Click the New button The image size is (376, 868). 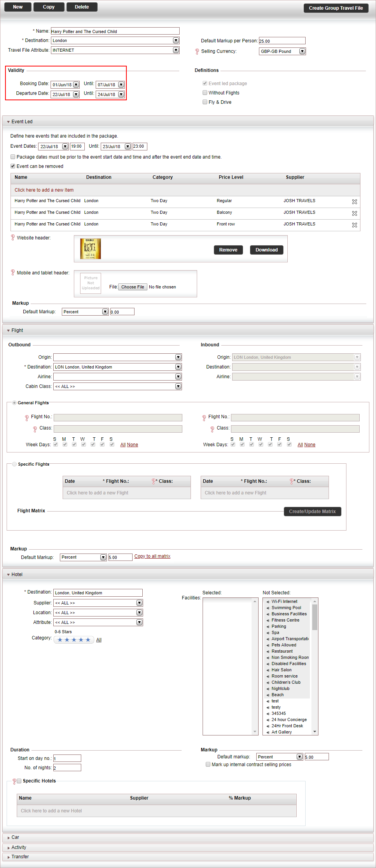17,7
